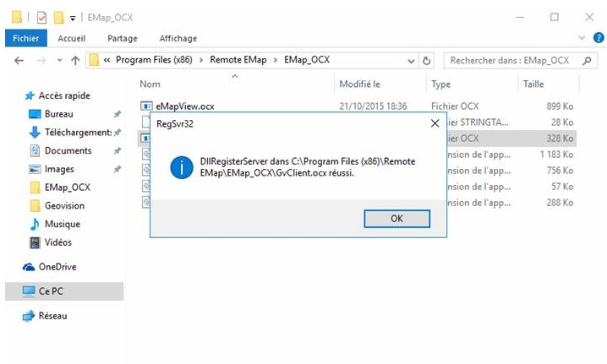This screenshot has width=607, height=364.
Task: Expand the ribbon with the chevron
Action: (x=582, y=38)
